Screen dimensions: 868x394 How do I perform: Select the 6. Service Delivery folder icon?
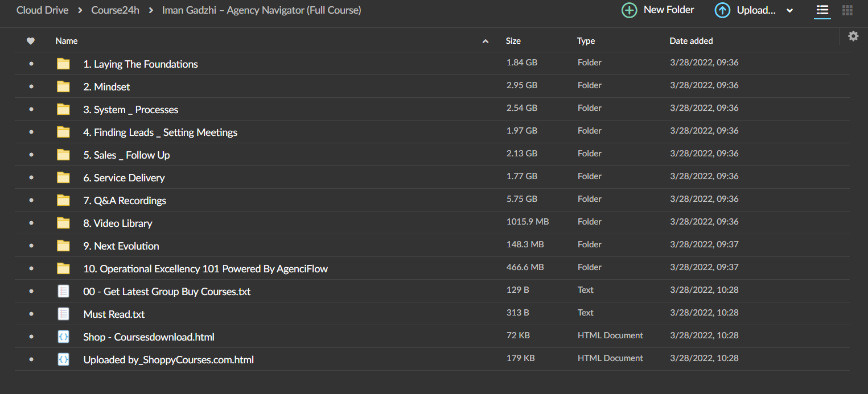[x=63, y=177]
